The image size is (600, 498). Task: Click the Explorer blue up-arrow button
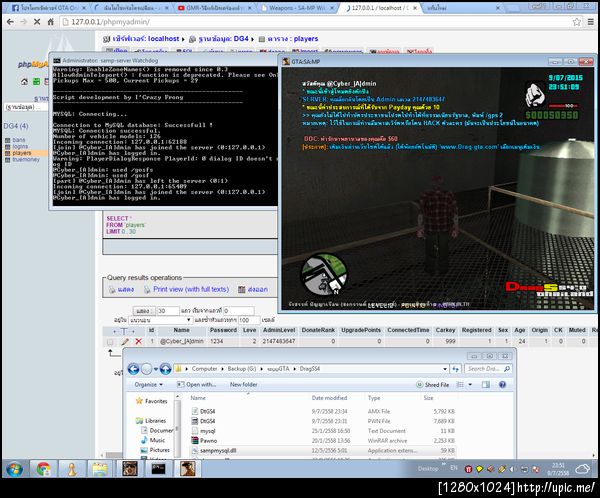(x=165, y=369)
